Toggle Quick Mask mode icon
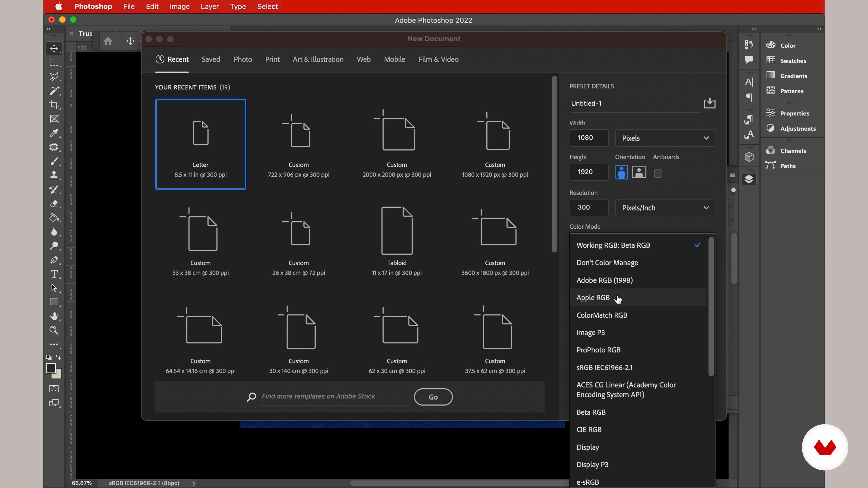The image size is (868, 488). click(54, 389)
